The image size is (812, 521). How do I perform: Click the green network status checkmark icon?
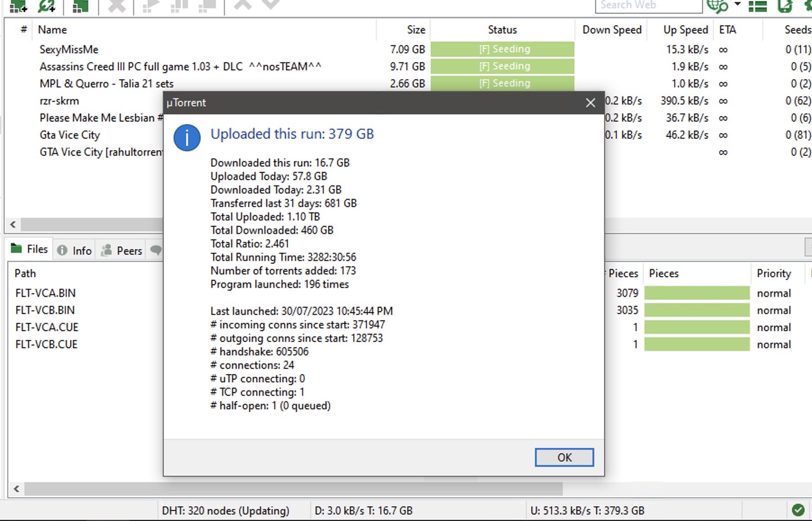pyautogui.click(x=798, y=510)
